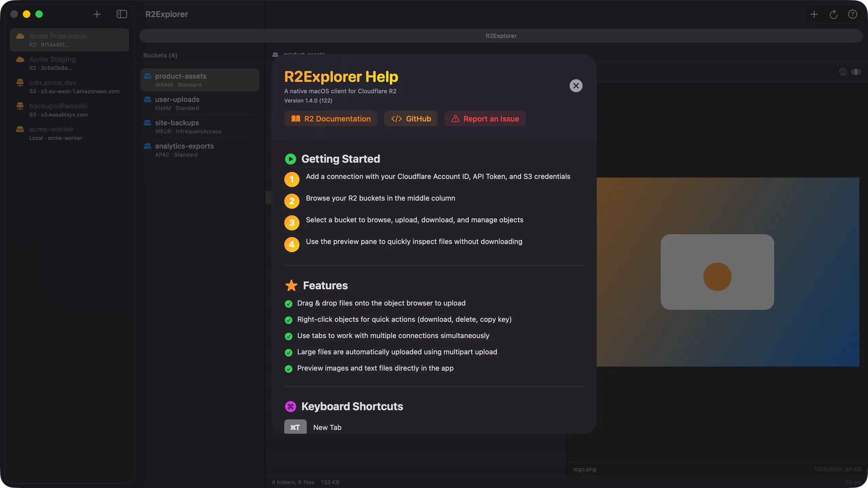
Task: Open the analytics-exports bucket
Action: tap(199, 150)
